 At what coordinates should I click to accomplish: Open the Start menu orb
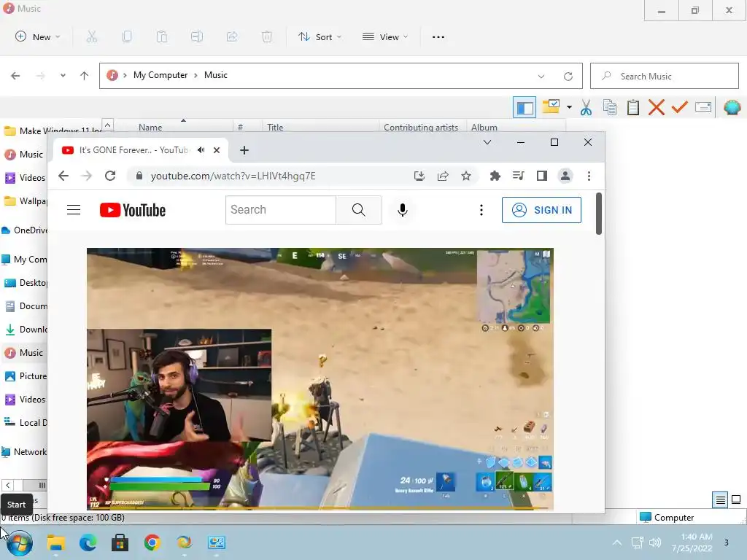tap(20, 542)
